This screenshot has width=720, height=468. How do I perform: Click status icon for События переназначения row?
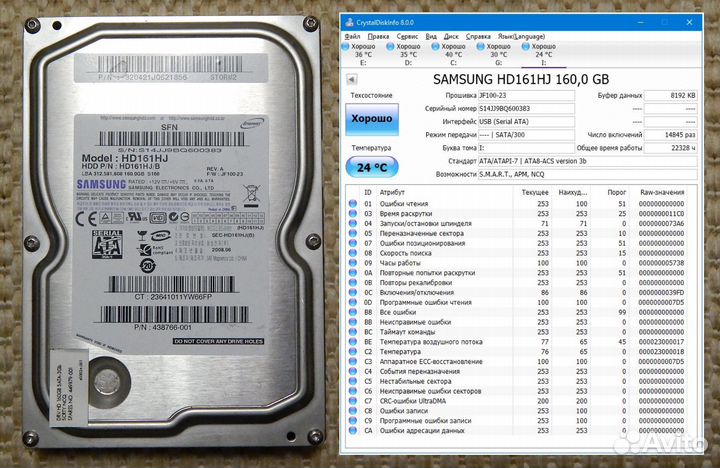(x=353, y=372)
